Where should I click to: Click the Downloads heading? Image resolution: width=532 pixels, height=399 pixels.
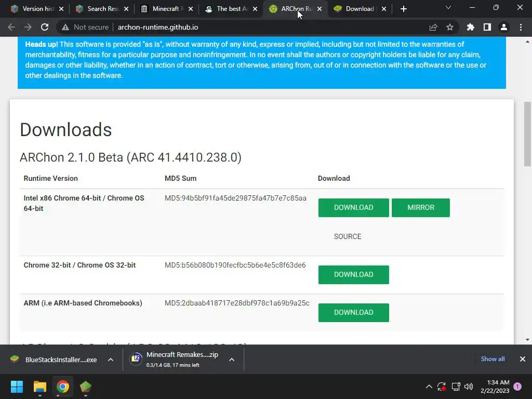[x=66, y=129]
